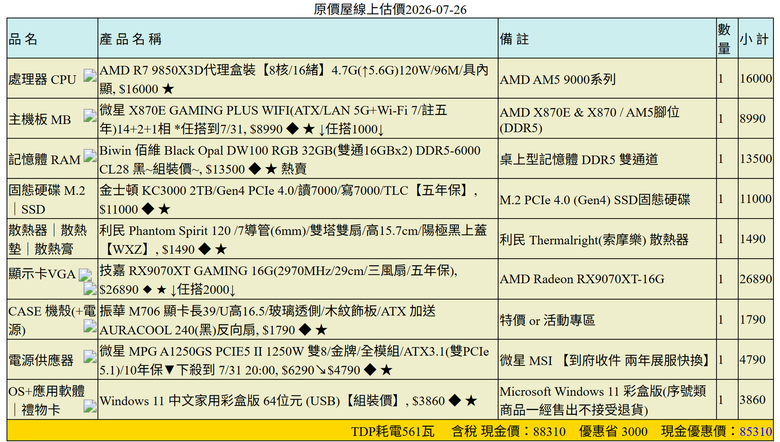The height and width of the screenshot is (442, 780).
Task: Click the 品名 column header
Action: (23, 39)
